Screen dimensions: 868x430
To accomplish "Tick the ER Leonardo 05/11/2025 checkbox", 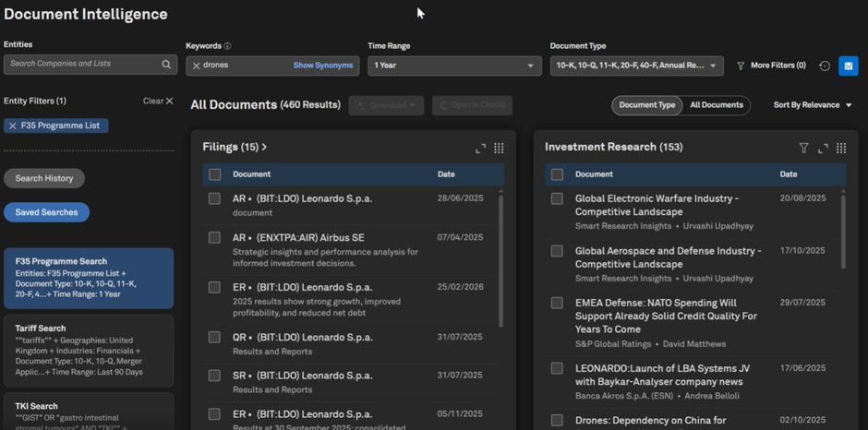I will pos(214,414).
